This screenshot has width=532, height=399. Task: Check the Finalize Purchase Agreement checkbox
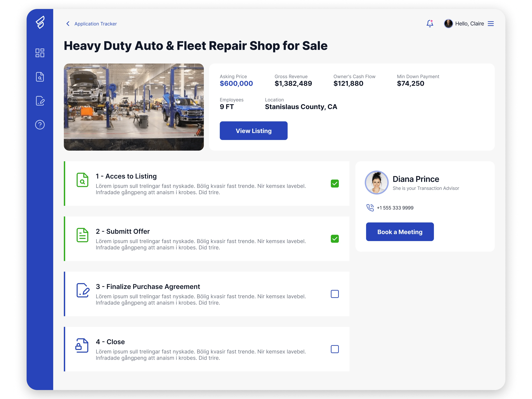tap(334, 294)
